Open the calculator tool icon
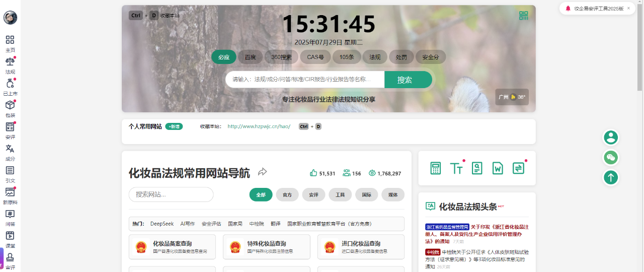This screenshot has height=272, width=644. (x=436, y=168)
